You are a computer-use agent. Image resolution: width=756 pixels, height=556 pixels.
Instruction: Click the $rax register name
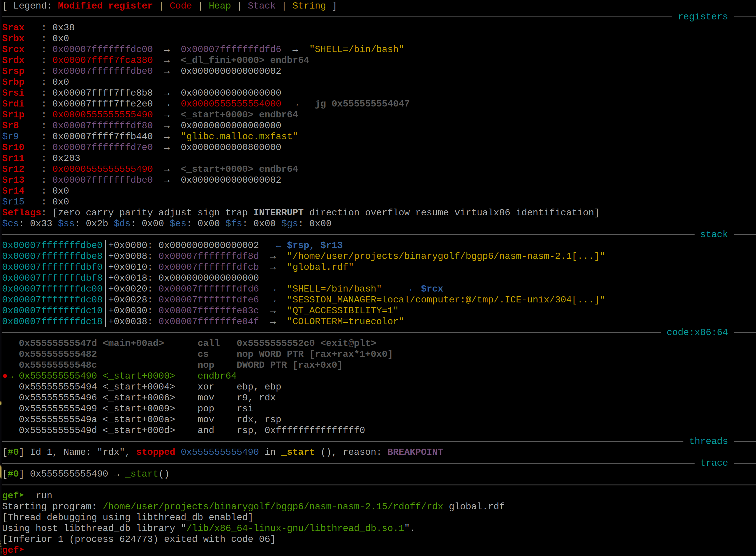pos(14,28)
